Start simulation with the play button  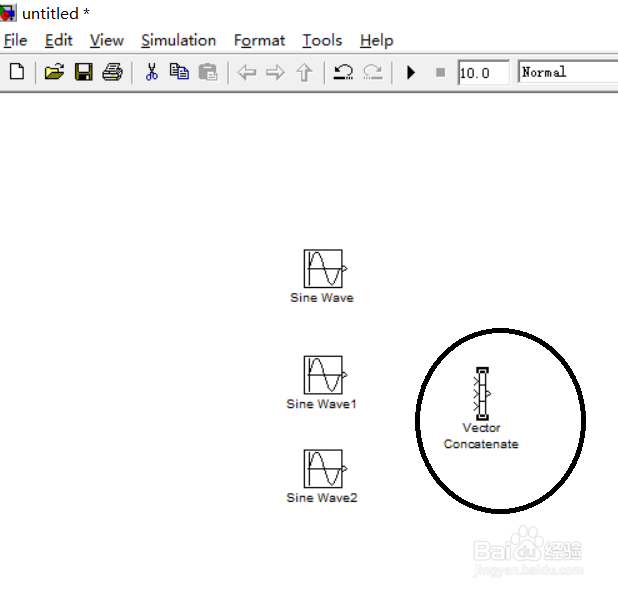click(411, 73)
